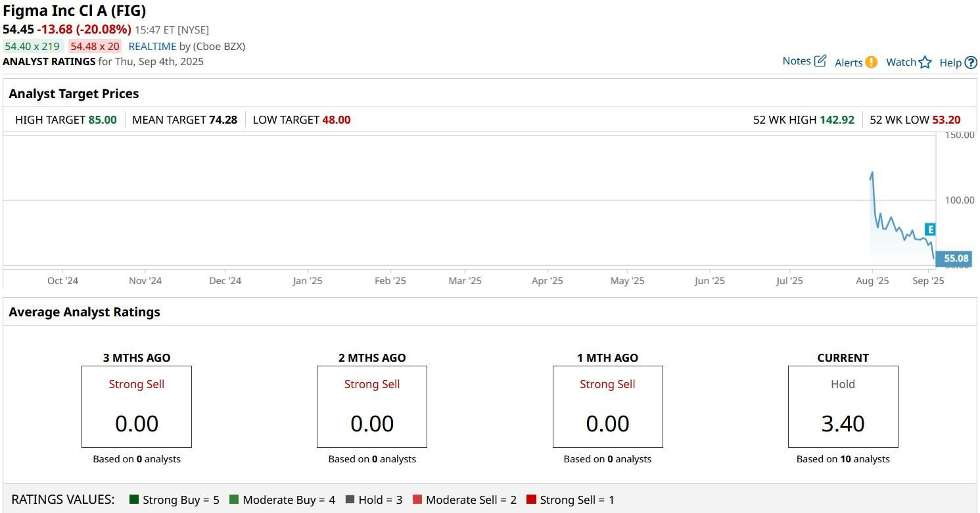Screen dimensions: 980x513
Task: Click the REALTIME link
Action: click(x=152, y=46)
